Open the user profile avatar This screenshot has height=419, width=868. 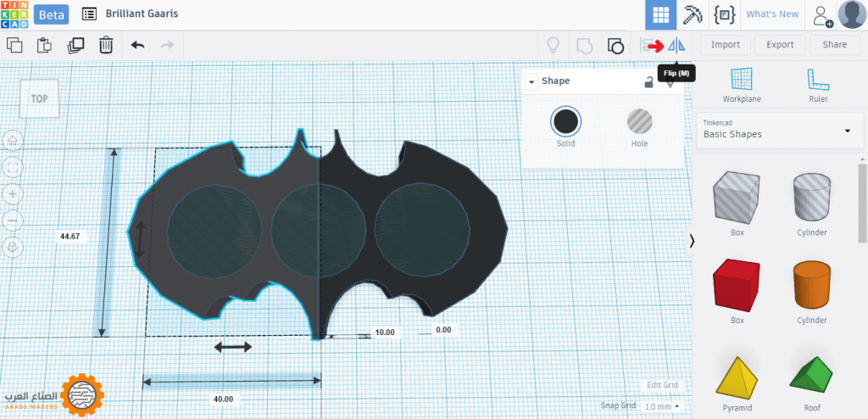point(853,15)
